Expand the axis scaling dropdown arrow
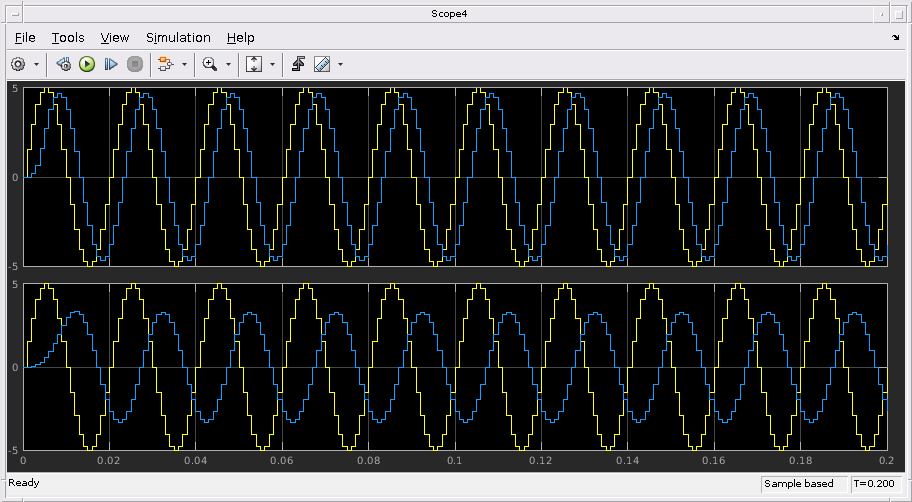 coord(272,64)
